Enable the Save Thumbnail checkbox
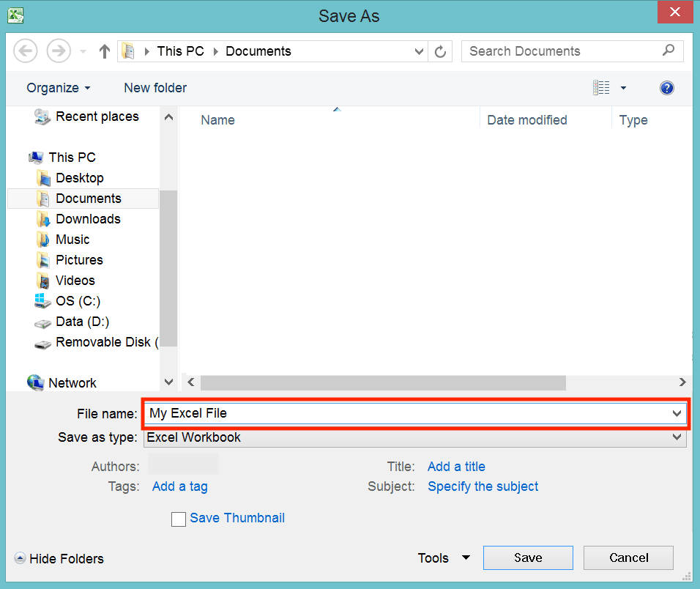The height and width of the screenshot is (589, 700). 179,519
